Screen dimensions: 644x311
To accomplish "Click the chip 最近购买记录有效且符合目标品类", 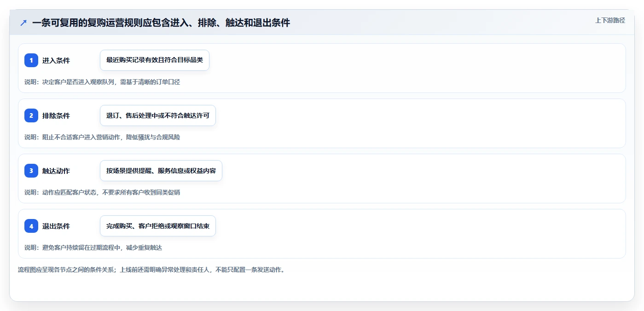I will (x=155, y=60).
